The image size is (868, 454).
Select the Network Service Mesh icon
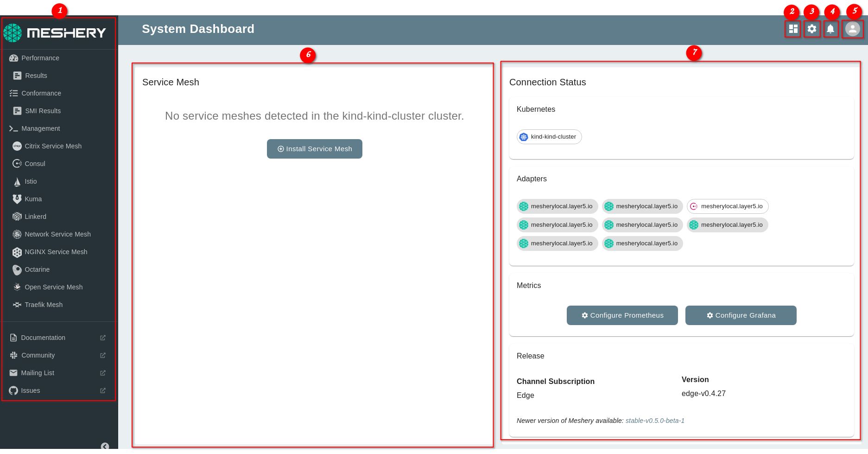[17, 234]
